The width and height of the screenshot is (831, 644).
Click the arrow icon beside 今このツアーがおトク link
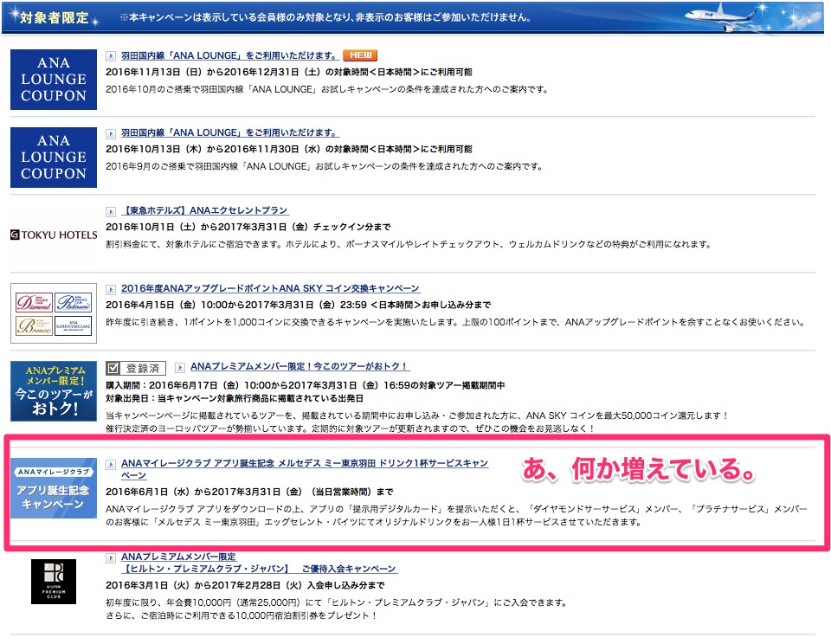tap(180, 367)
